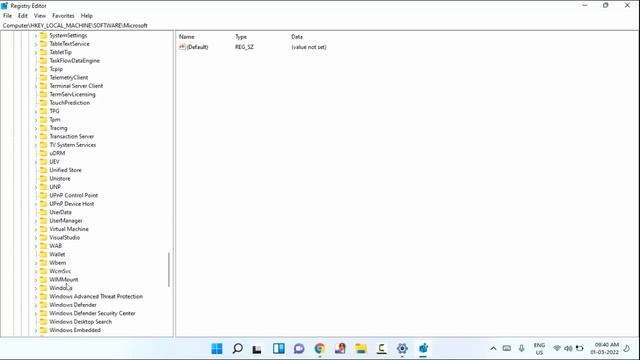Viewport: 640px width, 360px height.
Task: Select the Windows Defender Security Center key
Action: coord(92,313)
